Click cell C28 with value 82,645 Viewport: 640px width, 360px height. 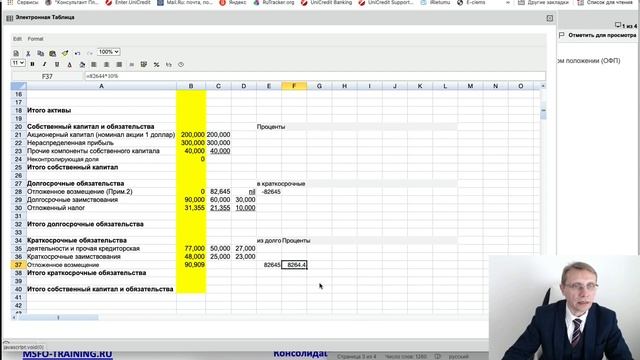pyautogui.click(x=218, y=191)
